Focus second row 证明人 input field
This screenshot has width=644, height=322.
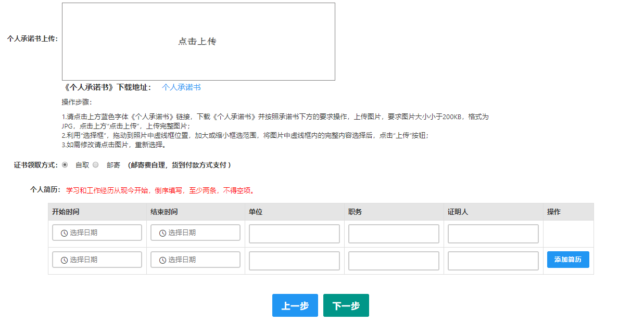coord(493,261)
